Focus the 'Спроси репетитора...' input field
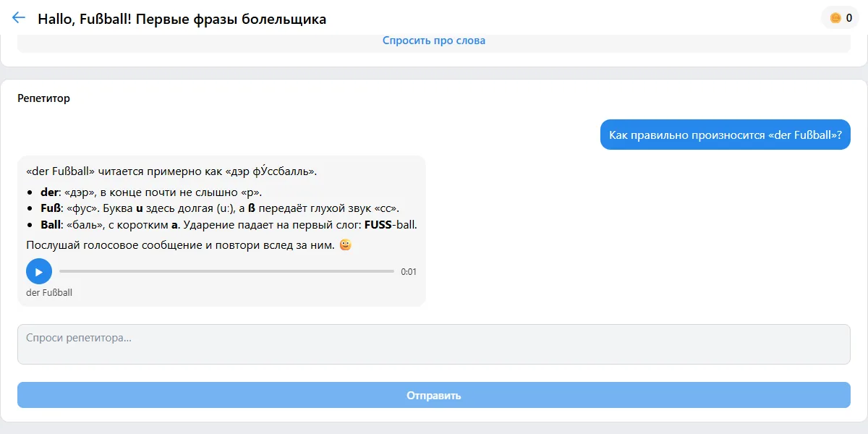This screenshot has width=868, height=434. [x=434, y=344]
